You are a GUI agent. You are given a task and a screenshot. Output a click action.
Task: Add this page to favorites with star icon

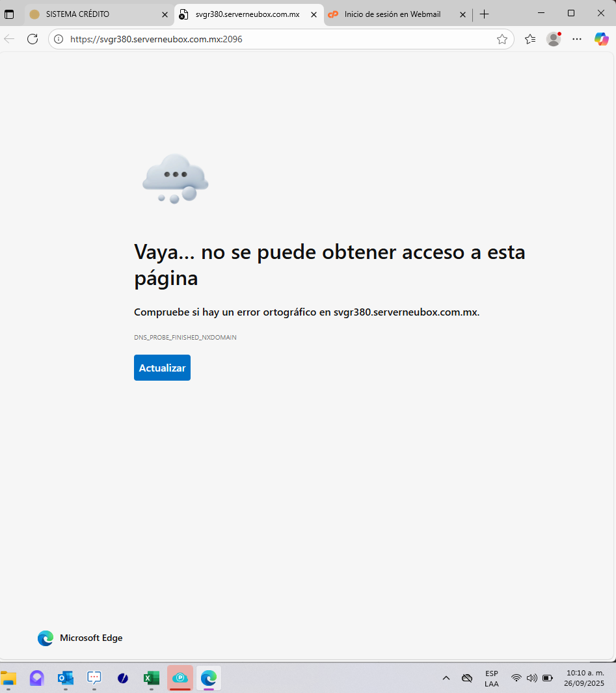(502, 39)
